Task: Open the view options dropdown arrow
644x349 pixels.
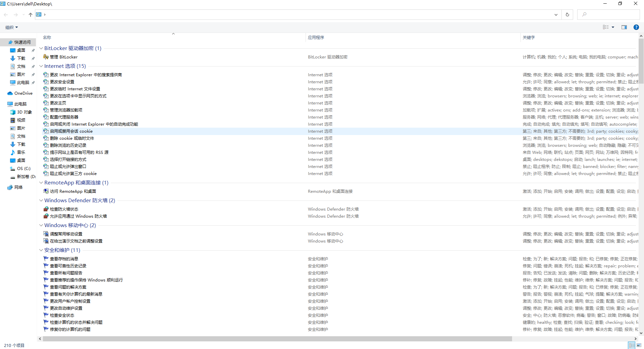Action: [x=613, y=27]
